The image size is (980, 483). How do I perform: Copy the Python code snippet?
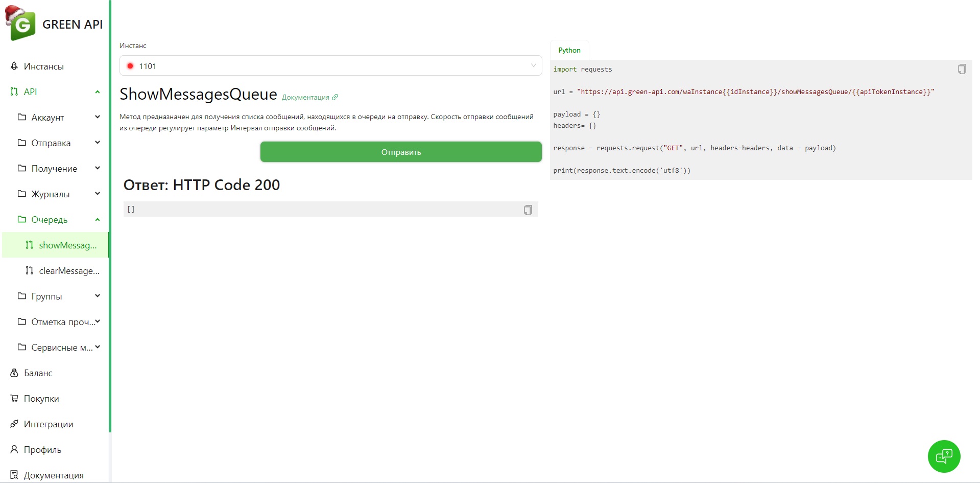pyautogui.click(x=962, y=69)
